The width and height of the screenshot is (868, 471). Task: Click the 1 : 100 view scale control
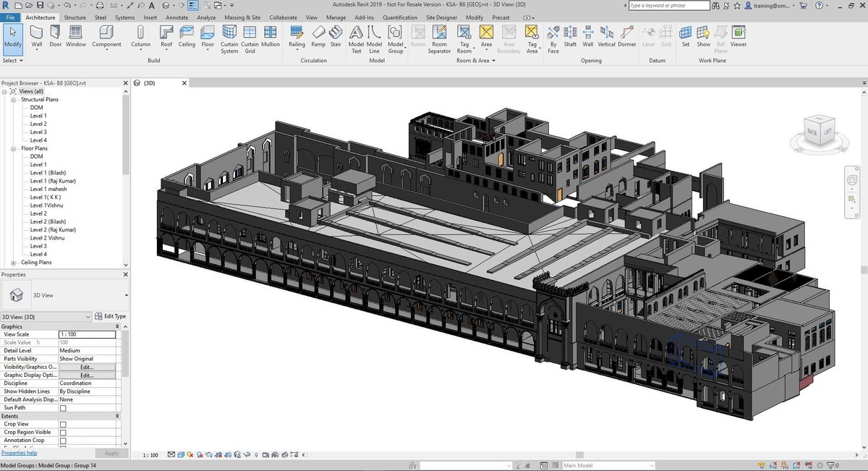[x=150, y=455]
